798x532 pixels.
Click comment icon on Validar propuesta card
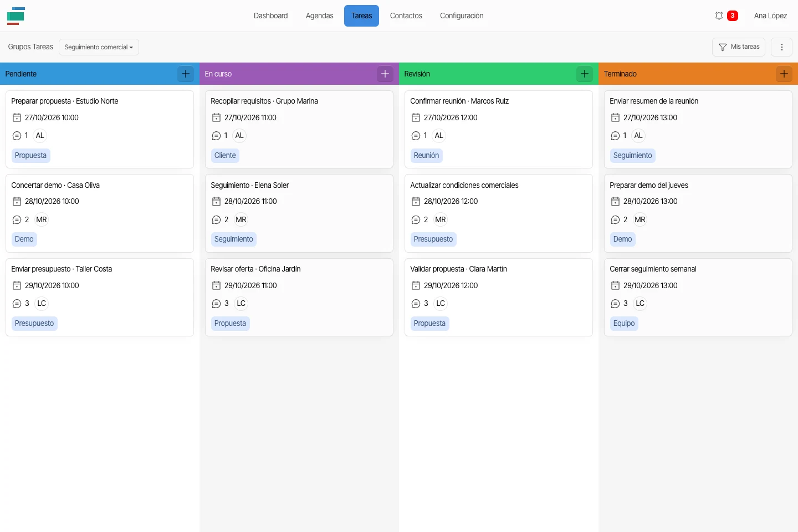416,304
